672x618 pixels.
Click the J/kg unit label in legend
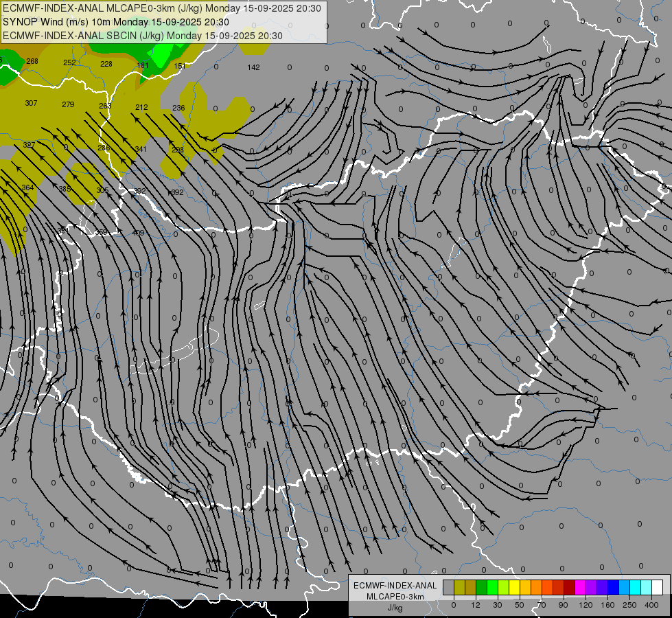[x=395, y=608]
